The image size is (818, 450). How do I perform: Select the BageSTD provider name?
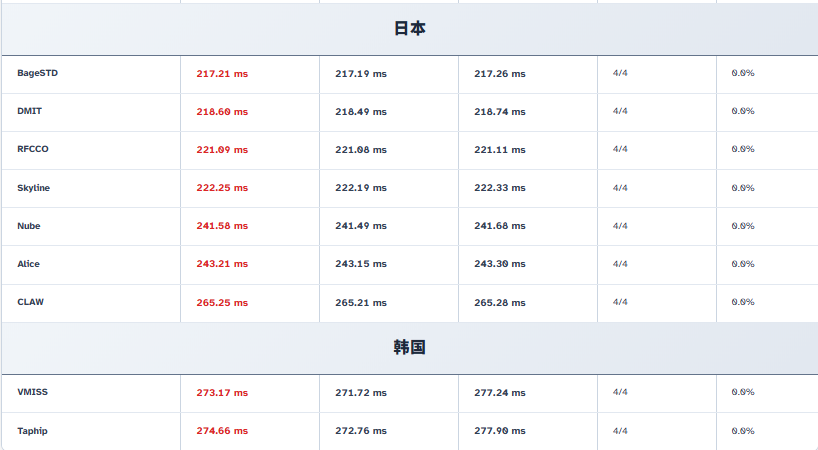click(x=37, y=73)
